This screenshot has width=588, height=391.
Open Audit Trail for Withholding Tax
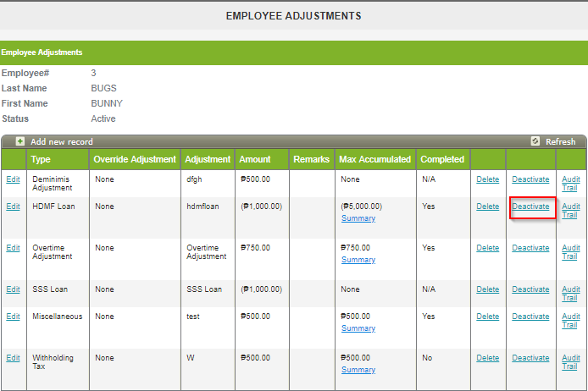click(571, 362)
